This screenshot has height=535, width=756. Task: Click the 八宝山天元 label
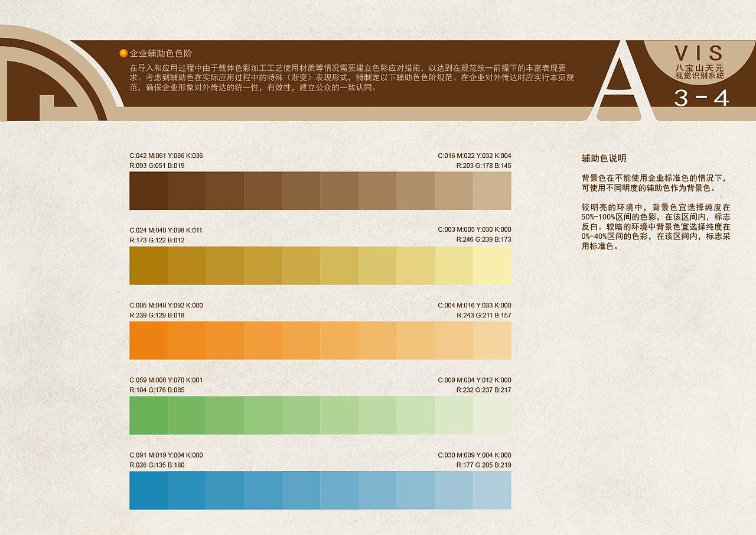coord(700,68)
